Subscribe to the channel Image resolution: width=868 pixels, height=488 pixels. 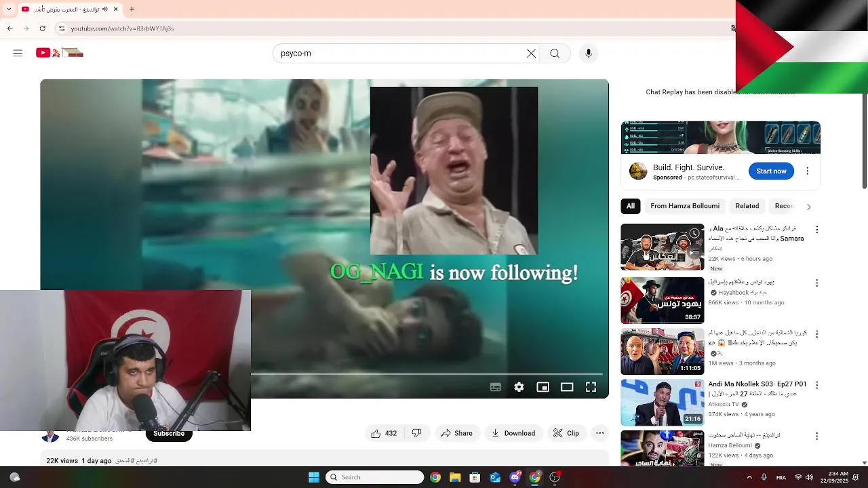(169, 434)
